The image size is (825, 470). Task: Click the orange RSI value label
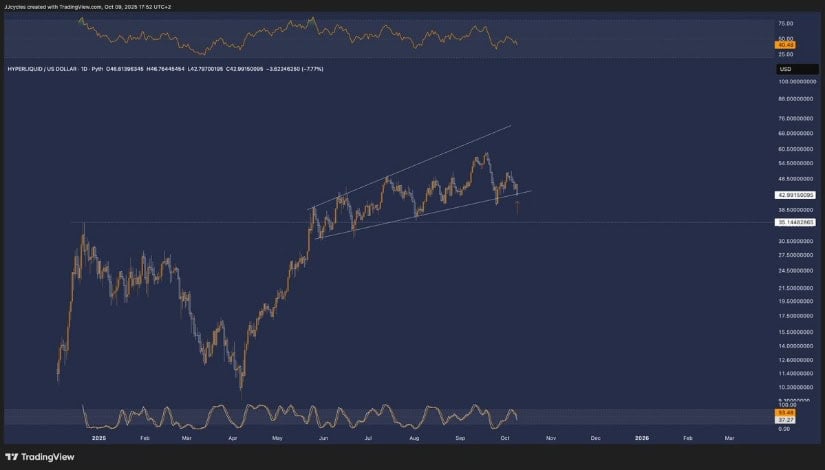tap(785, 45)
